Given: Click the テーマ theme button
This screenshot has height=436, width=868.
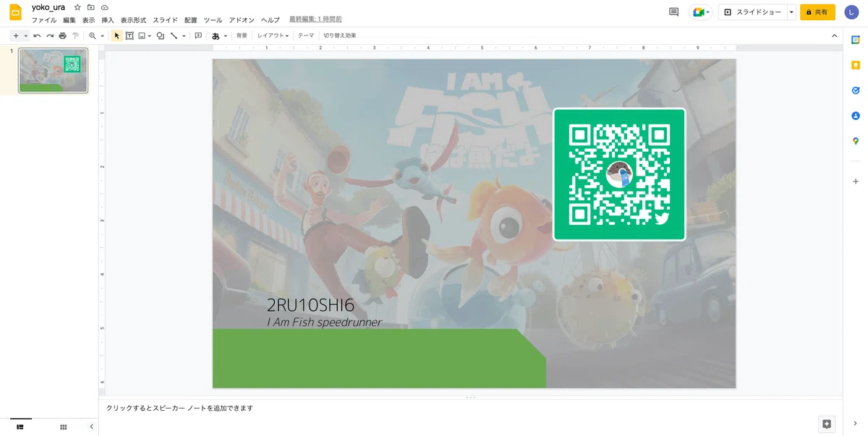Looking at the screenshot, I should (306, 35).
